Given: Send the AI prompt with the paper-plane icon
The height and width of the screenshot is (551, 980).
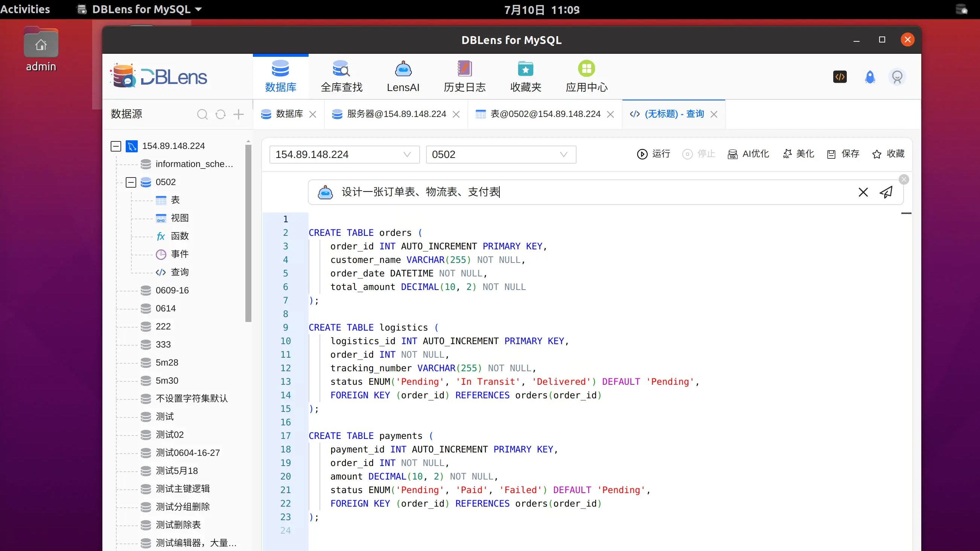Looking at the screenshot, I should coord(886,192).
